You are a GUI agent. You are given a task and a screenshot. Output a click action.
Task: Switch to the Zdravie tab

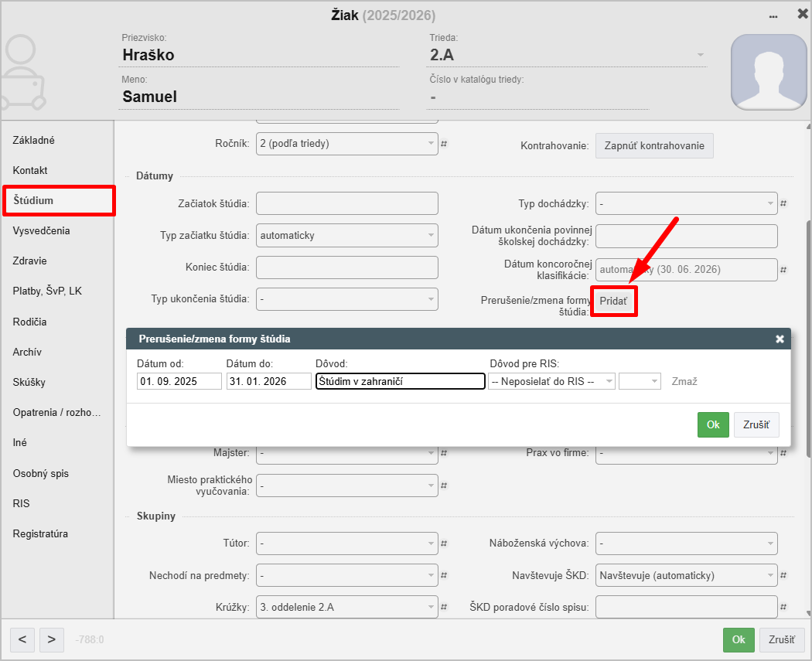30,261
